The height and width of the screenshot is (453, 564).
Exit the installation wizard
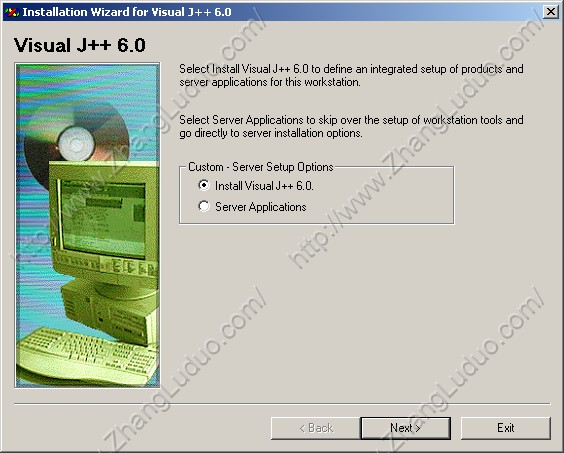point(506,428)
